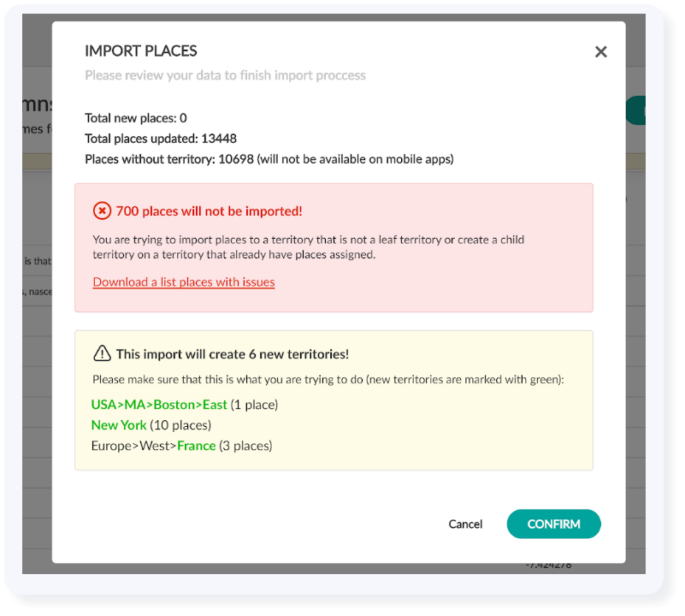
Task: Click the 'Total places updated: 13448' line
Action: click(161, 139)
